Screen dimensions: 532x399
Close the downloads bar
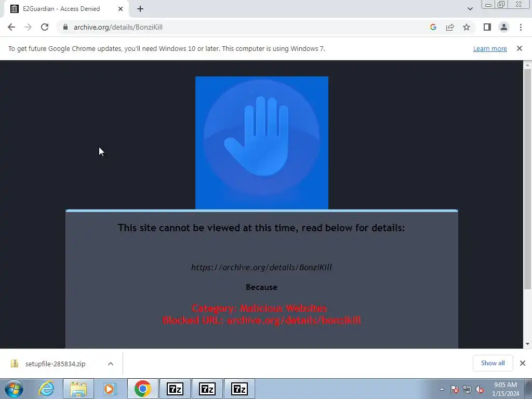click(523, 363)
